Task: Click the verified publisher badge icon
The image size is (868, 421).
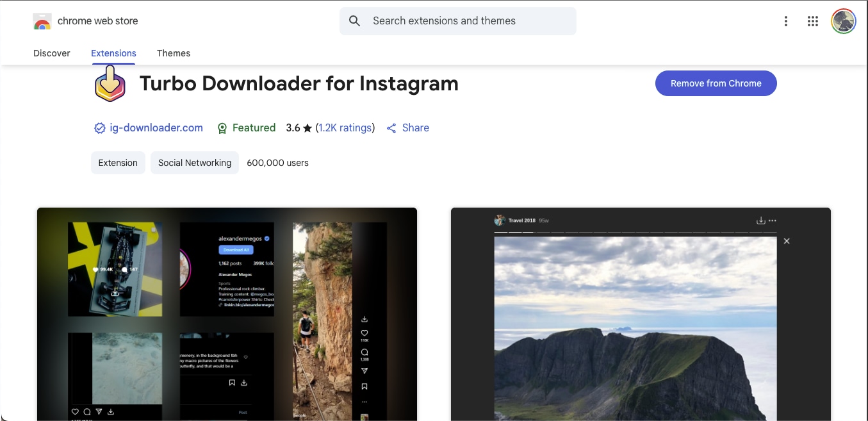Action: 100,128
